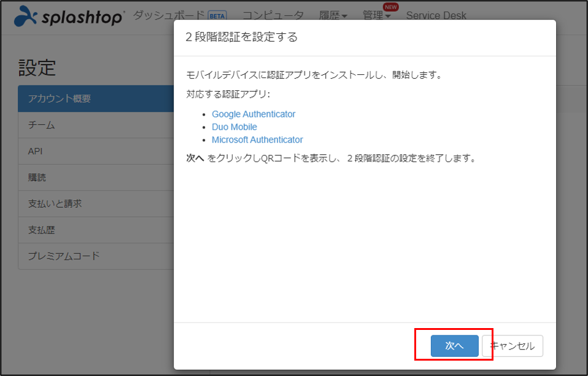Open the ダッシュボード BETA page
The width and height of the screenshot is (588, 376).
[x=180, y=16]
